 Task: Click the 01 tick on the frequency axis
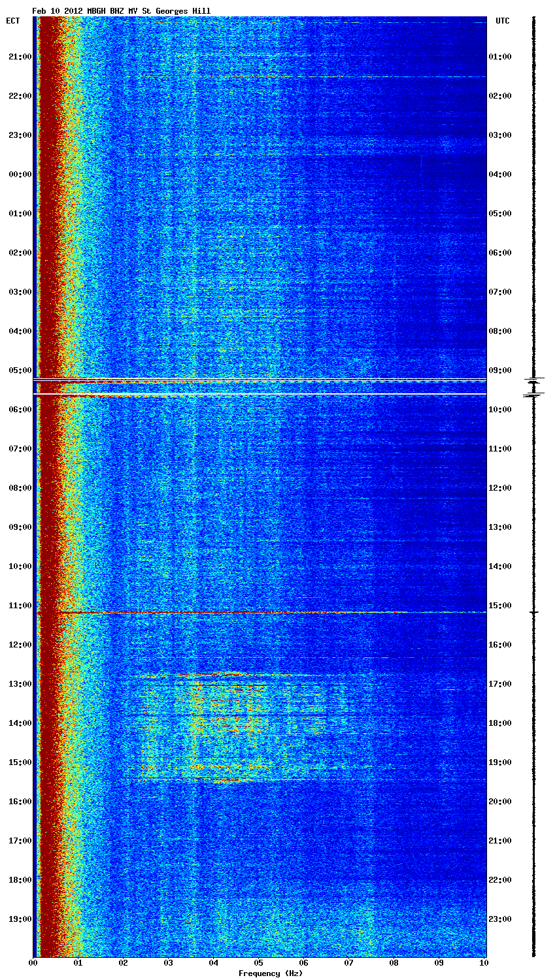click(78, 963)
